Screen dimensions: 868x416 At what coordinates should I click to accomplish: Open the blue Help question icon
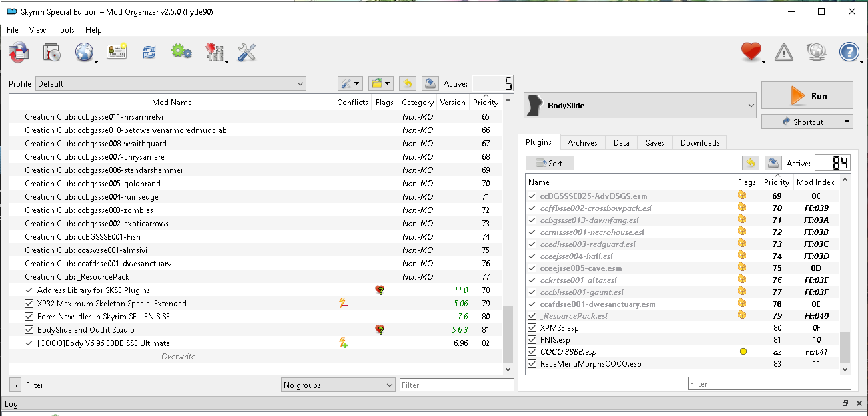coord(849,52)
